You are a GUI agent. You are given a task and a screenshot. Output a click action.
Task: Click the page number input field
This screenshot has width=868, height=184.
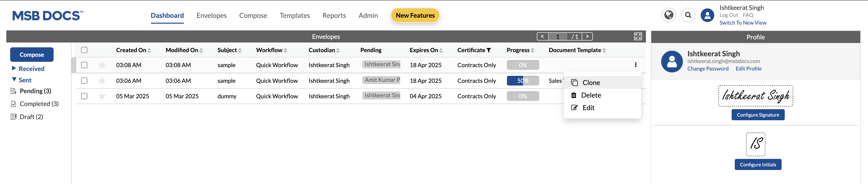tap(558, 36)
